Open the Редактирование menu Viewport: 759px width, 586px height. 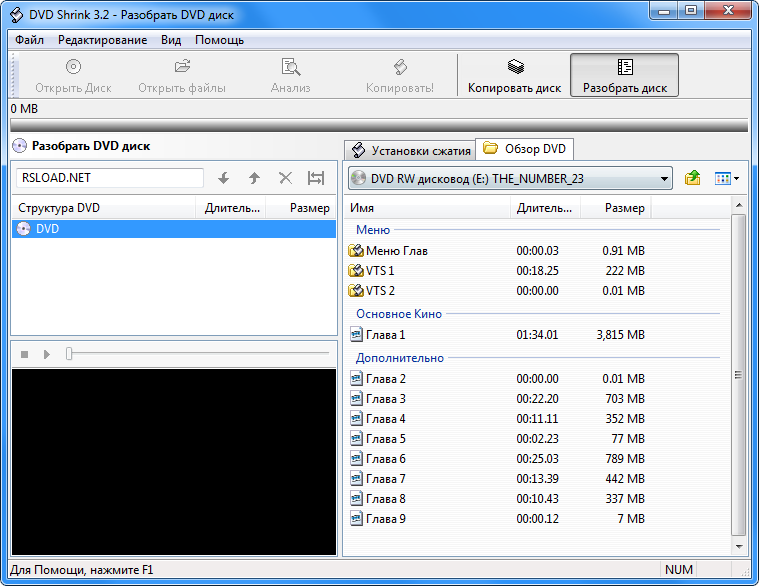coord(102,40)
